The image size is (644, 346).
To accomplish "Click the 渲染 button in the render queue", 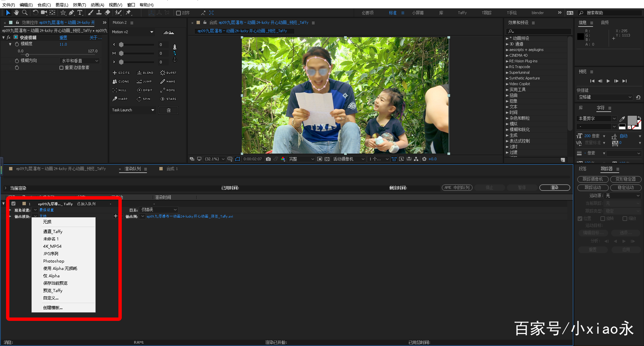I will (x=554, y=188).
